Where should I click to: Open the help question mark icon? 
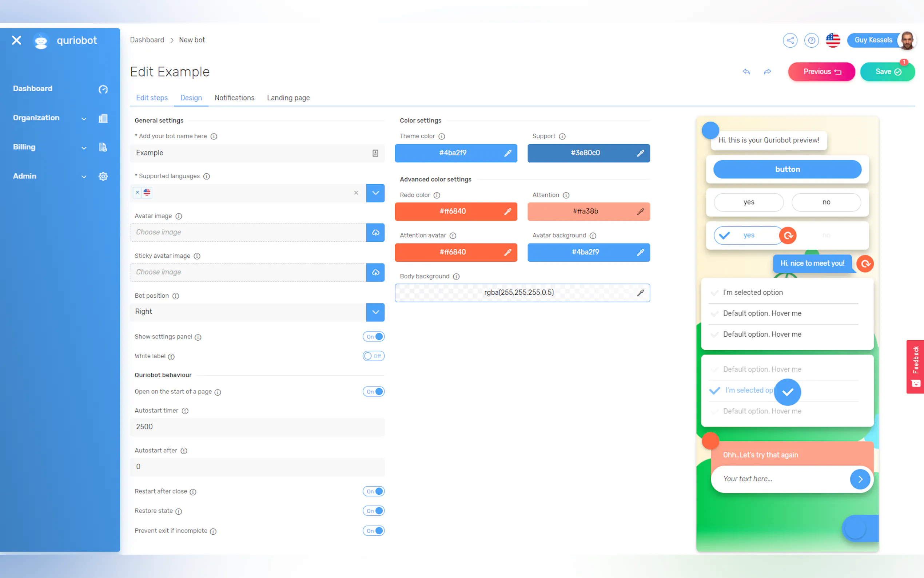[811, 40]
